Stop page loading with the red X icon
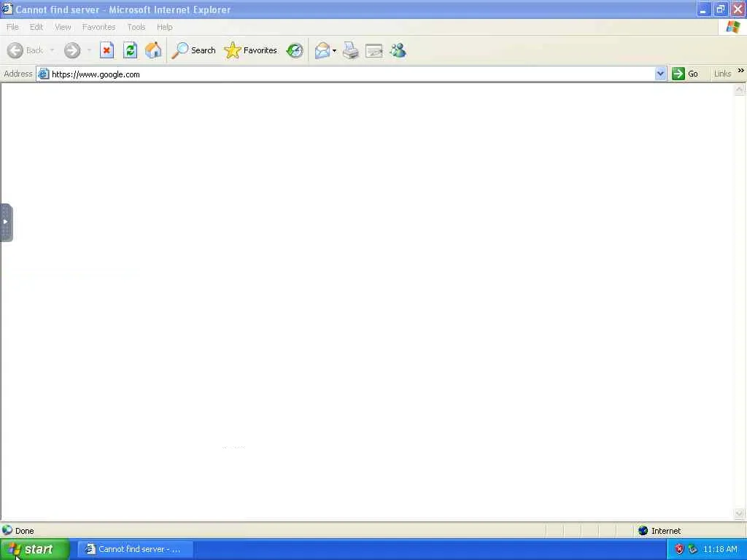Viewport: 747px width, 560px height. coord(107,50)
